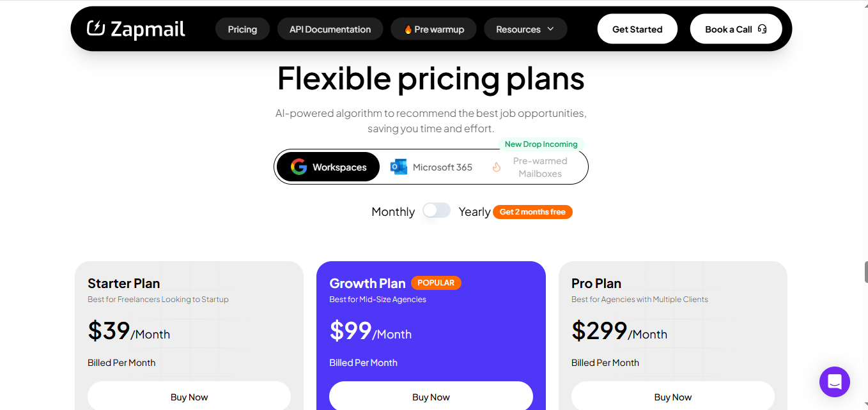
Task: Switch to the Microsoft 365 tab
Action: click(431, 167)
